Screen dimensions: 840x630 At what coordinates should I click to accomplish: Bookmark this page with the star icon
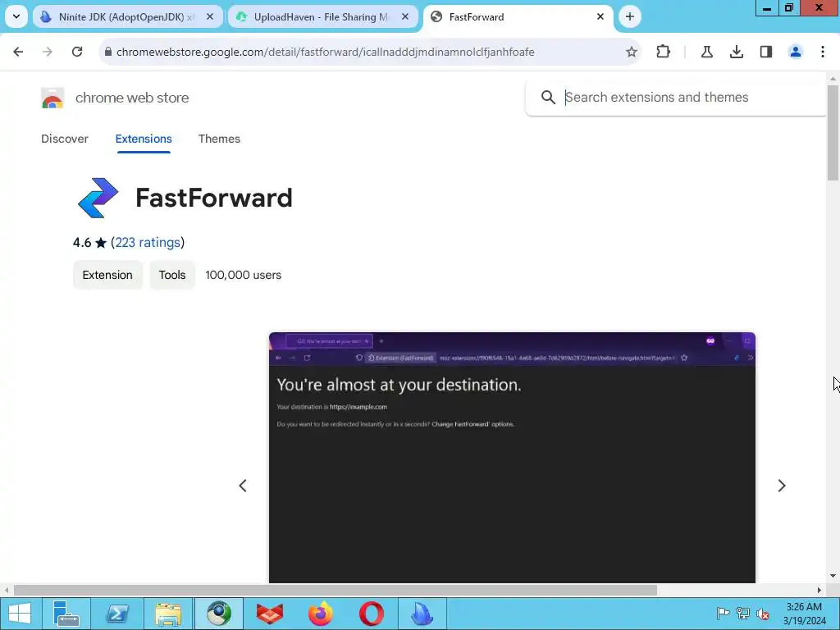click(632, 52)
